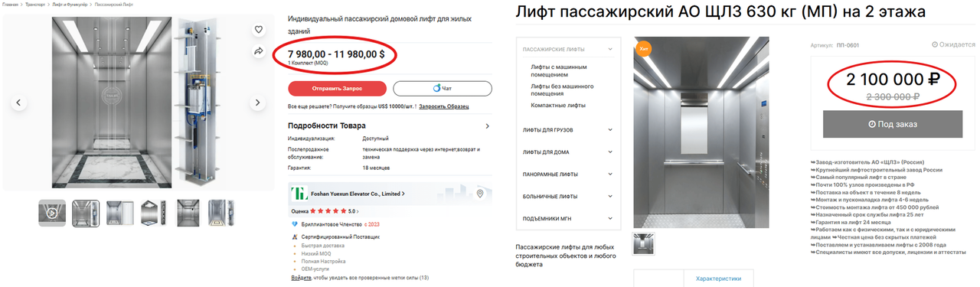This screenshot has height=287, width=980.
Task: Click Отправить Запрос button
Action: pos(336,88)
